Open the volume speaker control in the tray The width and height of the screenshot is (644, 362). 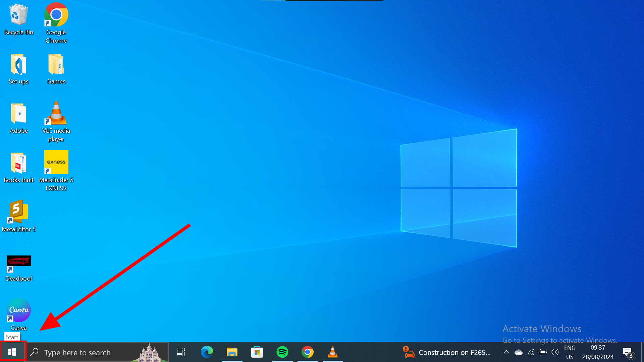[555, 352]
